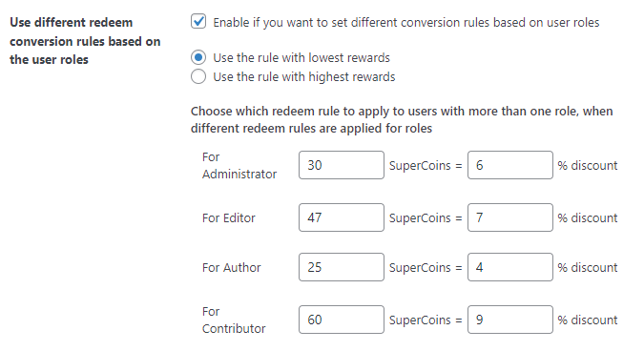Click the Administrator SuperCoins field showing 30
This screenshot has width=644, height=351.
coord(342,165)
